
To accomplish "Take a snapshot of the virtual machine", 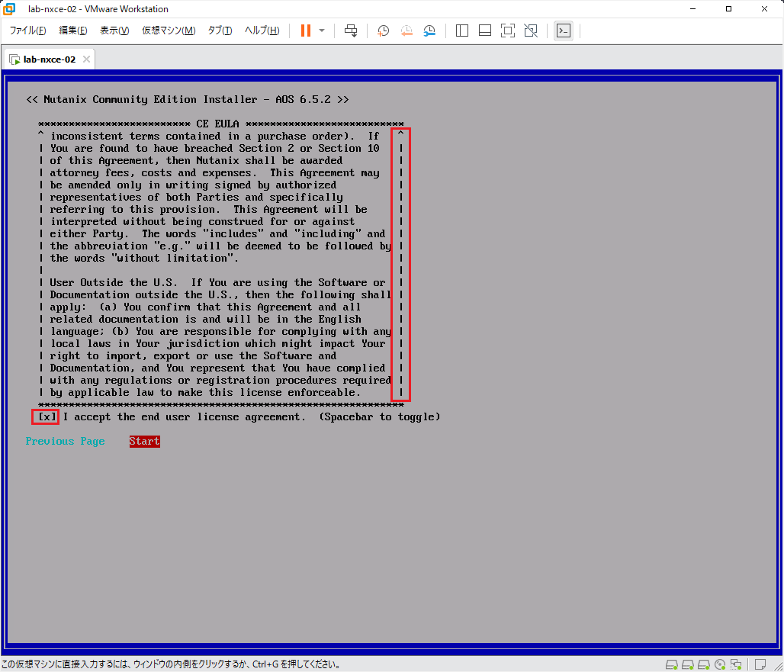I will 383,31.
